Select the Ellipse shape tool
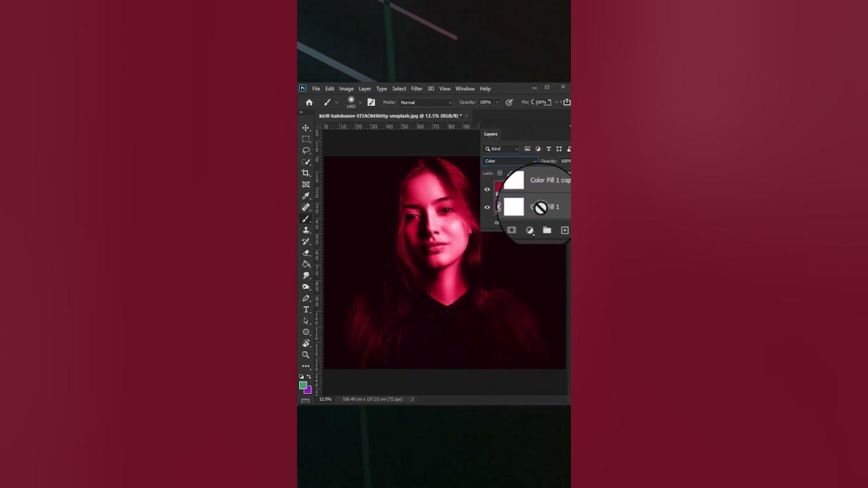868x488 pixels. tap(306, 332)
